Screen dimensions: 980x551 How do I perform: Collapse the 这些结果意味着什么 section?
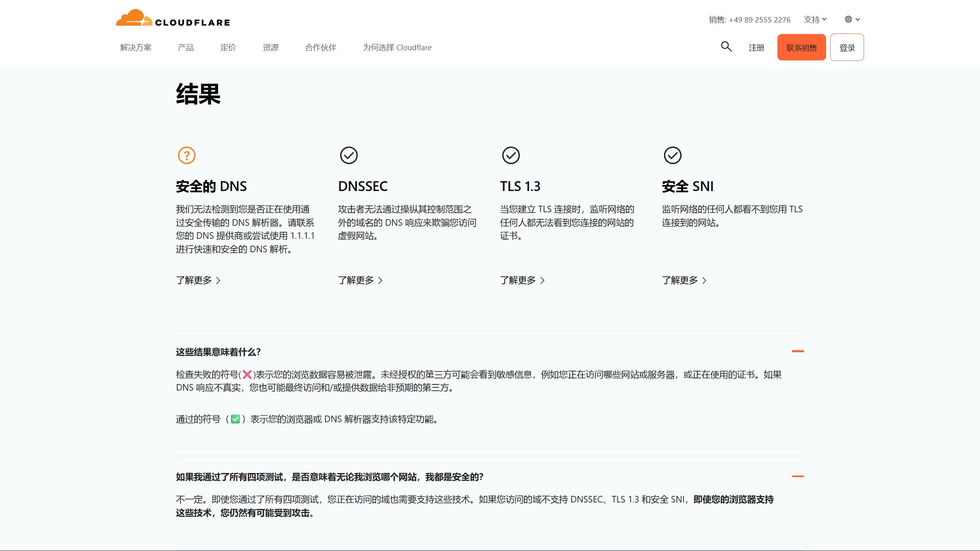coord(798,351)
